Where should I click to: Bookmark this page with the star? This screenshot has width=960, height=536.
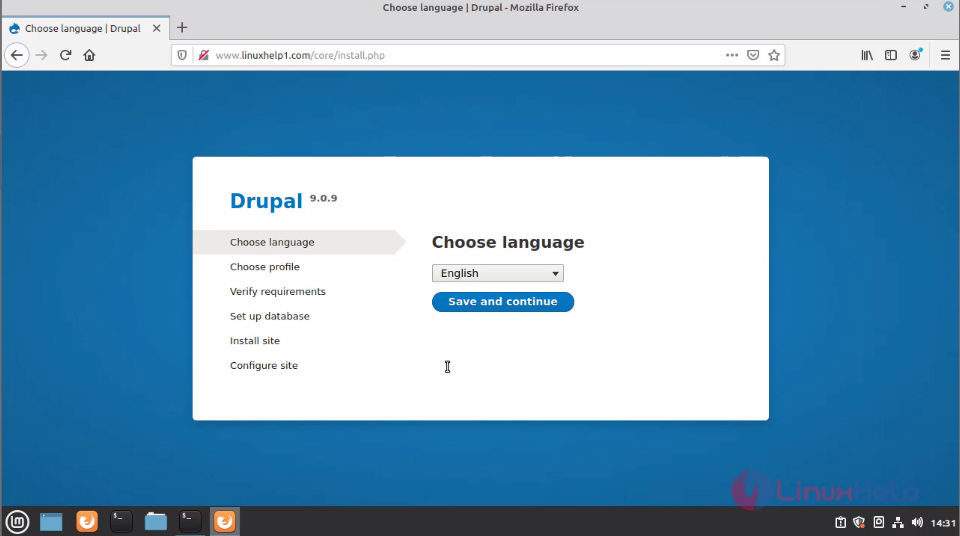(x=774, y=55)
